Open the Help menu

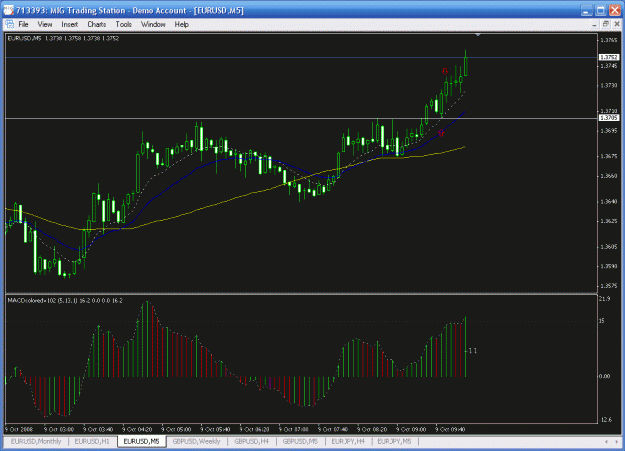coord(181,24)
